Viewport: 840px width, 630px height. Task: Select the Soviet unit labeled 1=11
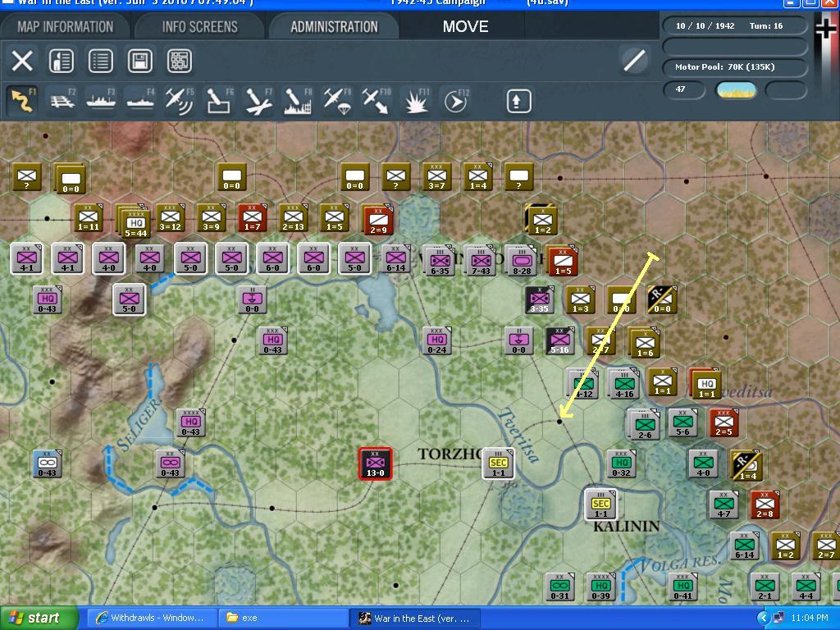88,218
